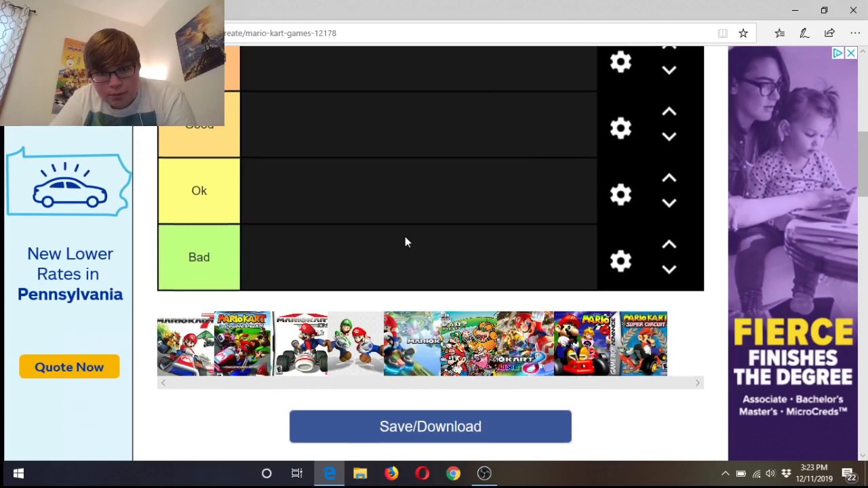
Task: Open Edge favorites hub icon
Action: [x=779, y=33]
